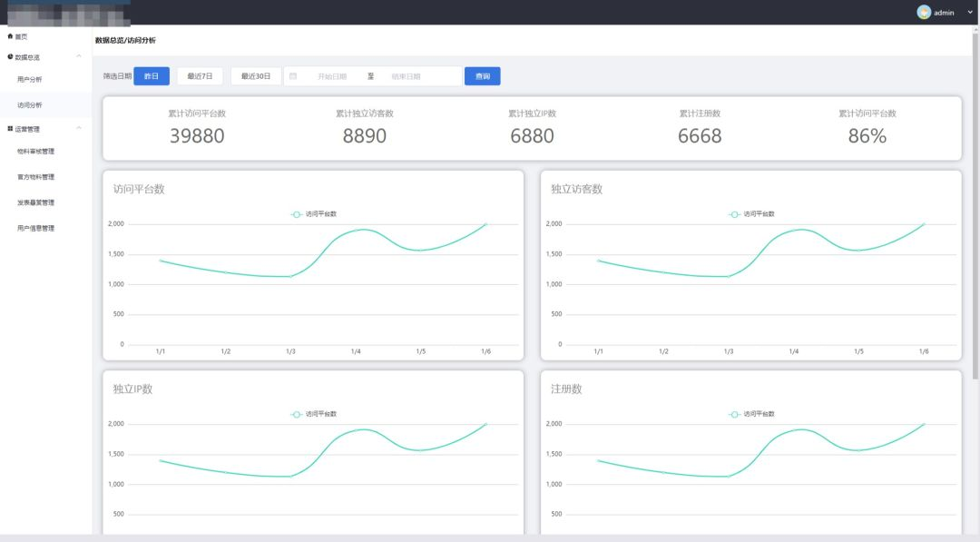Click the calendar icon in the date range field
This screenshot has height=542, width=980.
click(x=293, y=76)
